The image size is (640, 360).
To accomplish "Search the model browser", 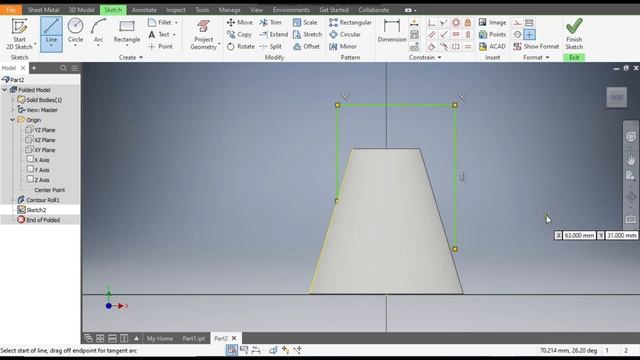I will click(63, 68).
